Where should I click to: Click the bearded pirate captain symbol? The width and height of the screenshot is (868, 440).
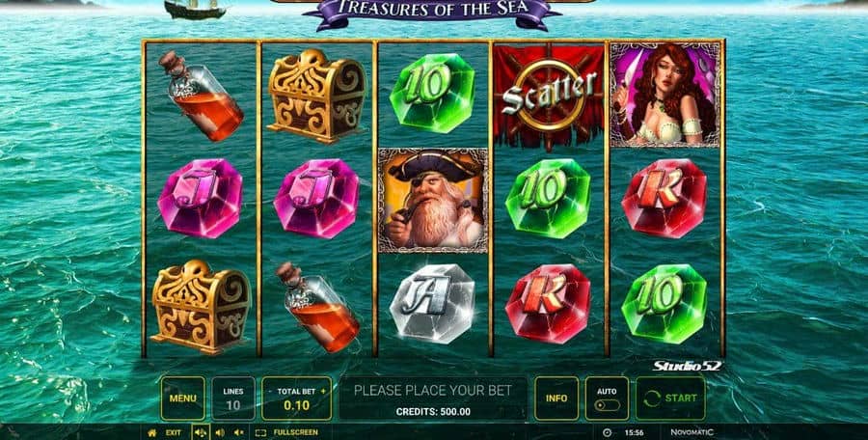tap(433, 201)
